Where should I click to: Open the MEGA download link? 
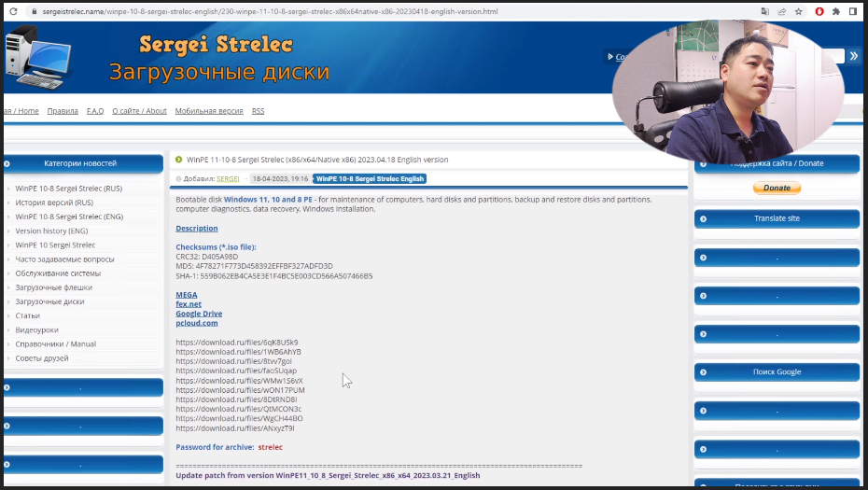pyautogui.click(x=187, y=295)
